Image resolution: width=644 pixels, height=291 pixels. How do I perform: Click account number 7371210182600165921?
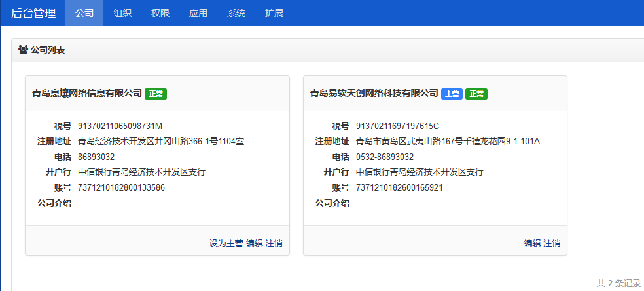399,188
